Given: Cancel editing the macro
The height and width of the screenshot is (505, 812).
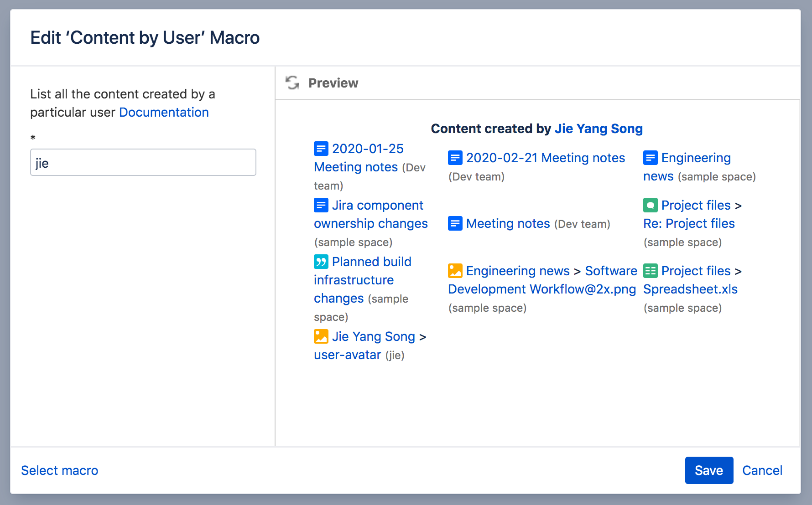Looking at the screenshot, I should click(x=762, y=470).
